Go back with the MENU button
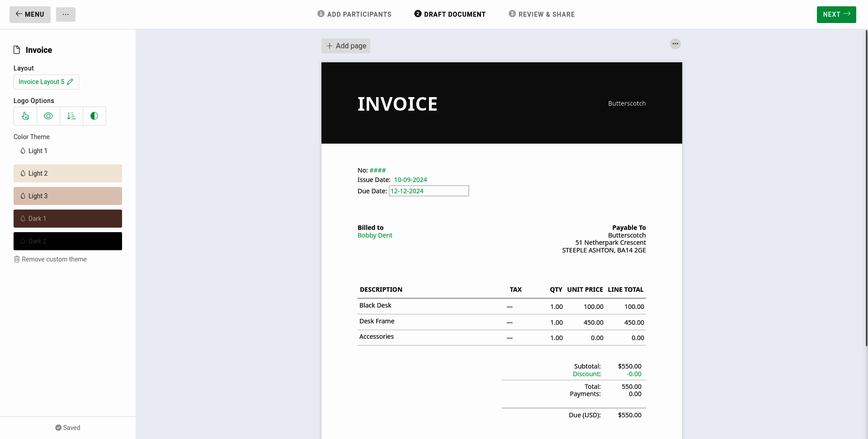Screen dimensions: 868x439 coord(30,14)
